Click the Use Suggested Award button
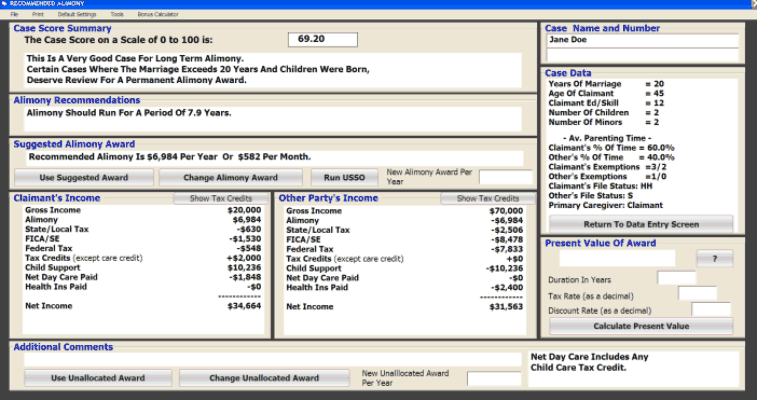The width and height of the screenshot is (757, 400). click(83, 177)
